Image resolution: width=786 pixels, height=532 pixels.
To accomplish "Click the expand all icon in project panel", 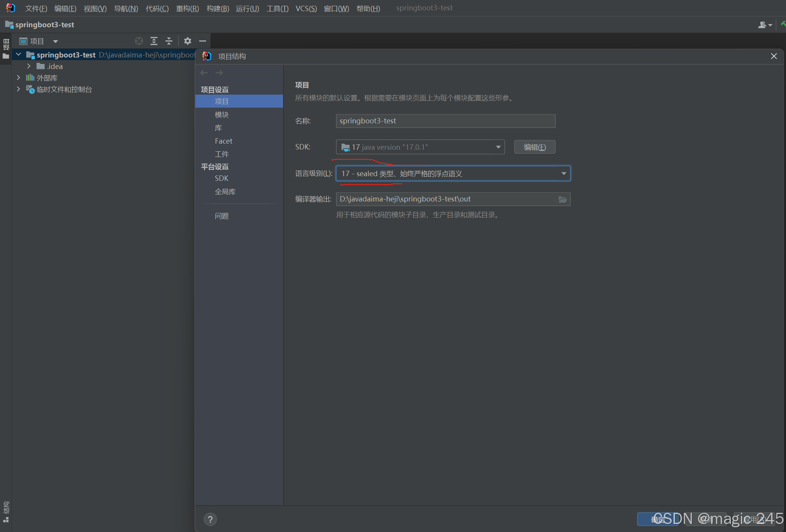I will (154, 41).
